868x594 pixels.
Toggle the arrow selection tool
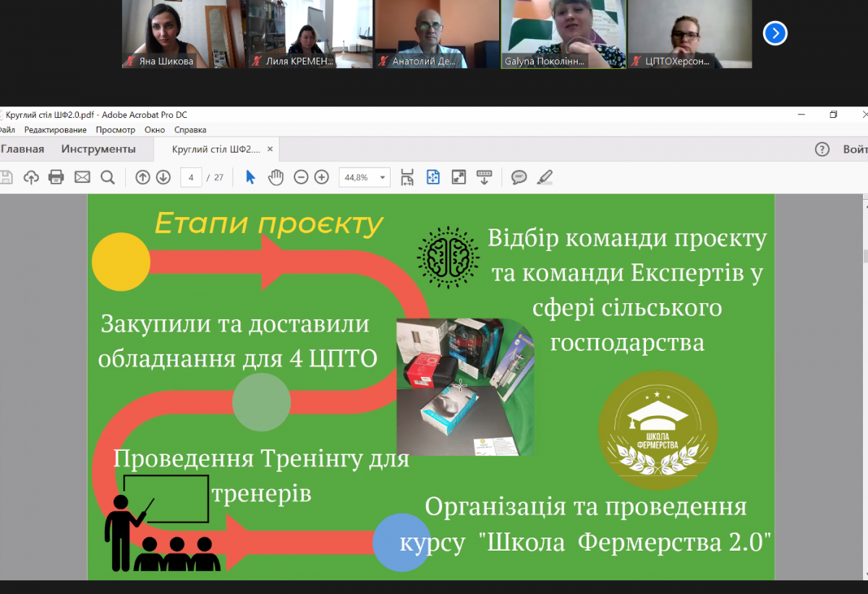[x=250, y=177]
